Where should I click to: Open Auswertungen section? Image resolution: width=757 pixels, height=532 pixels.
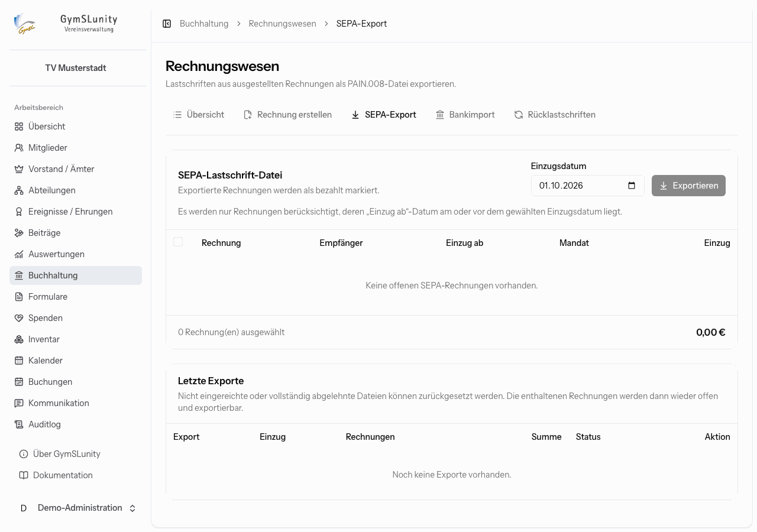tap(76, 254)
